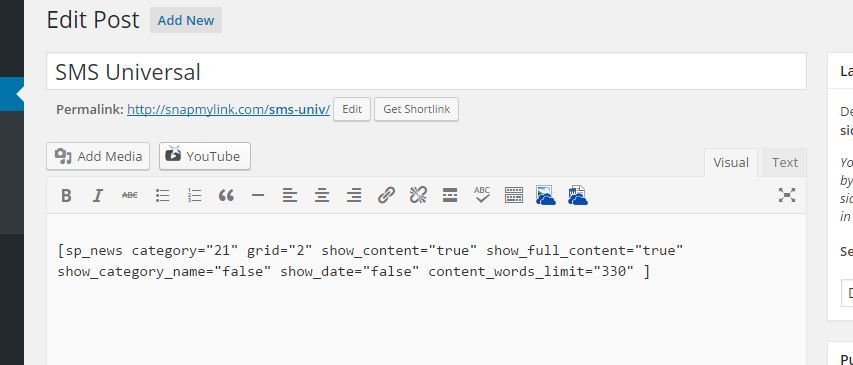The height and width of the screenshot is (365, 853).
Task: Click the Add Media button
Action: [98, 156]
